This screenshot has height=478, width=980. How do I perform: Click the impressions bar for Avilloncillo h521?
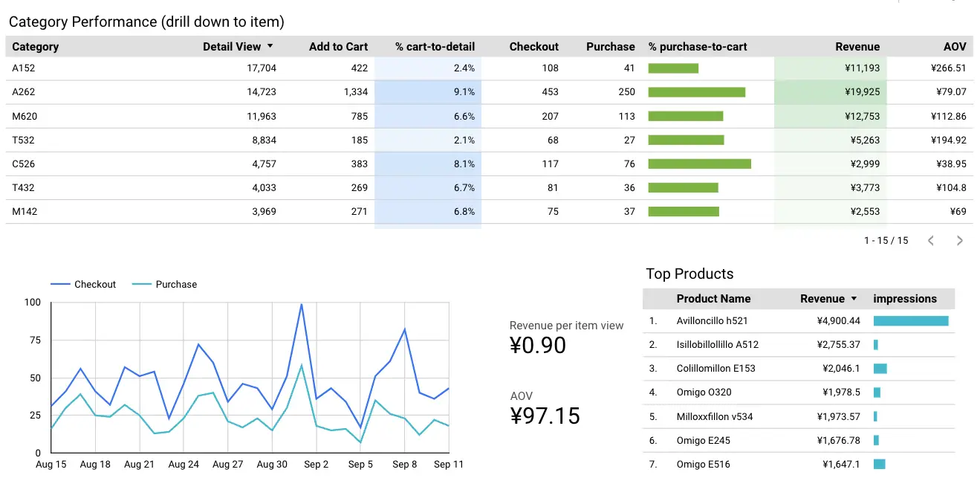coord(912,320)
